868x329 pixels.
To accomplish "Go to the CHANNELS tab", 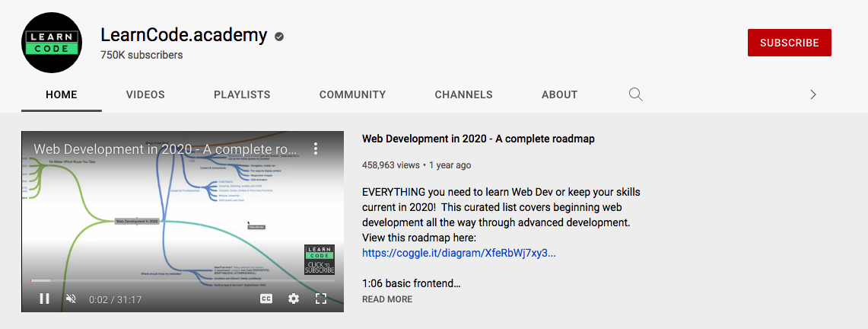I will tap(463, 94).
